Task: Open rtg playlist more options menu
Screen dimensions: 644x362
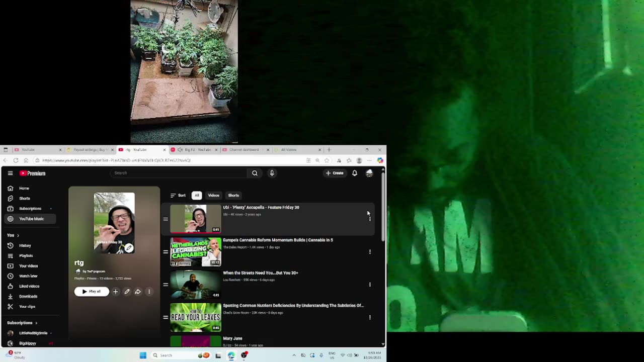Action: click(x=149, y=292)
